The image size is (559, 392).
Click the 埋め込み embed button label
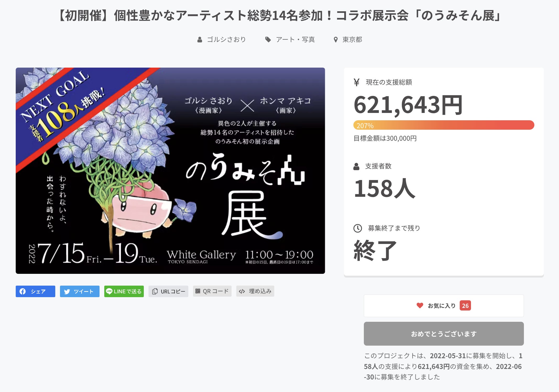click(260, 291)
